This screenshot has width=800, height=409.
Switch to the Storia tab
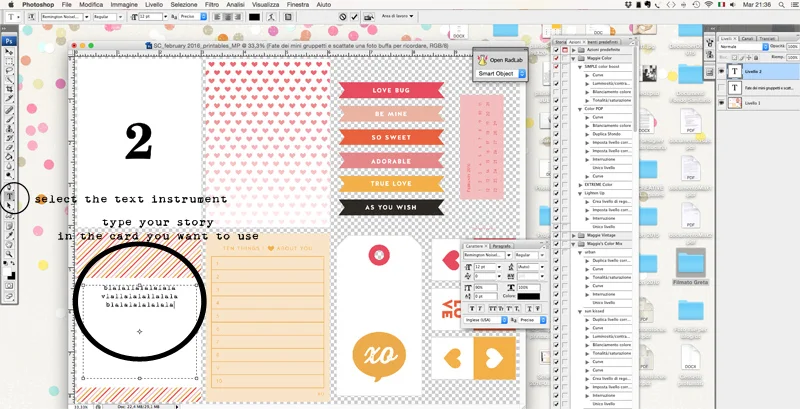click(560, 42)
